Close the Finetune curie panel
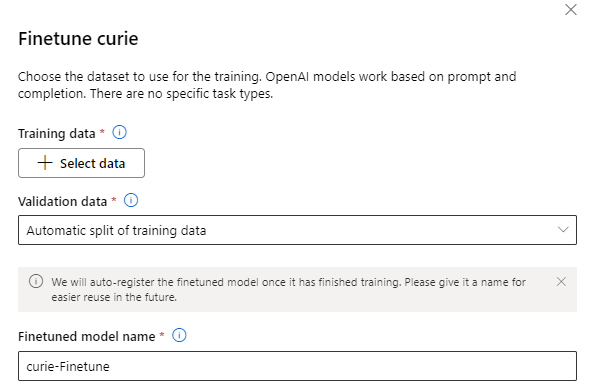 (571, 9)
